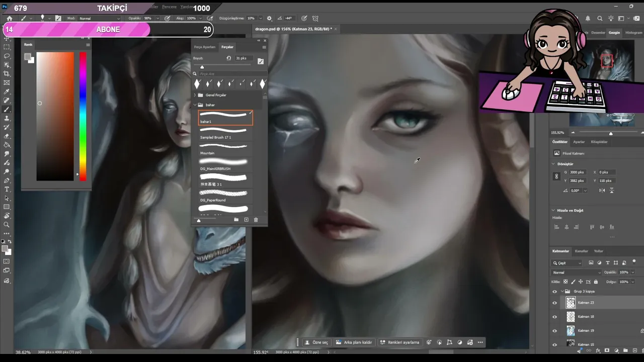The height and width of the screenshot is (362, 644).
Task: Expand the Genel Fırçalar brush folder
Action: (195, 95)
